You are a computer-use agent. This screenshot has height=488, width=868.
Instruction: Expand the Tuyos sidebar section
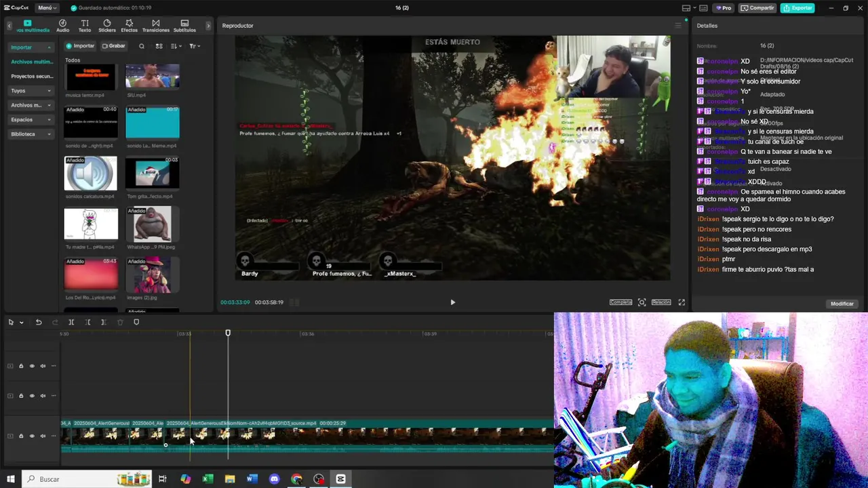[31, 91]
